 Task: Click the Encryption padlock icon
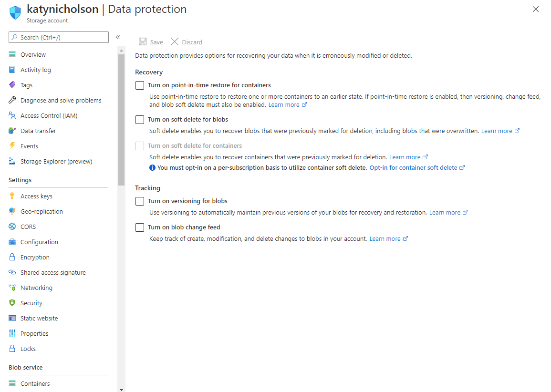tap(12, 257)
